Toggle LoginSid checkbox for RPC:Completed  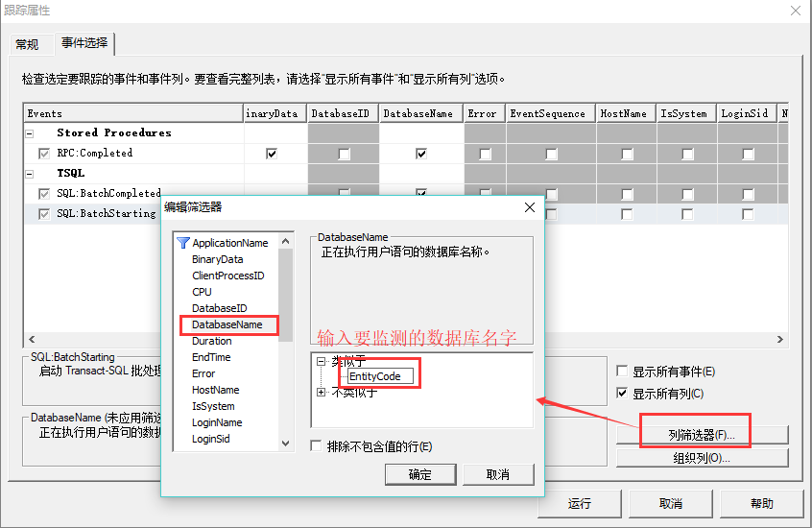[748, 154]
